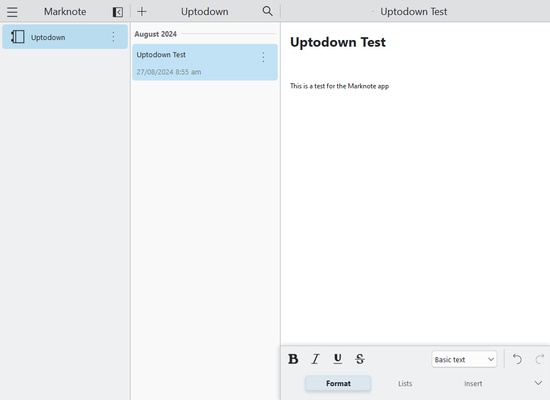Screen dimensions: 550x400
Task: Click the Uptodown notebook icon
Action: 18,36
